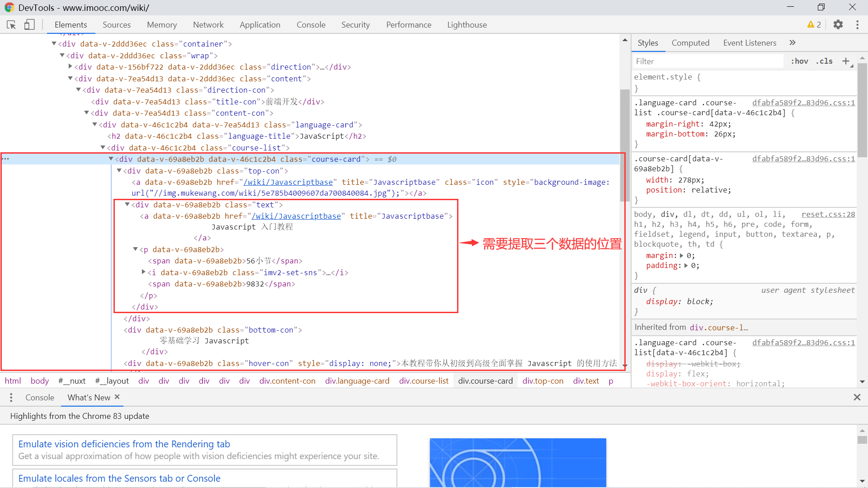Close the drawer with the X icon
Image resolution: width=868 pixels, height=488 pixels.
click(x=857, y=398)
